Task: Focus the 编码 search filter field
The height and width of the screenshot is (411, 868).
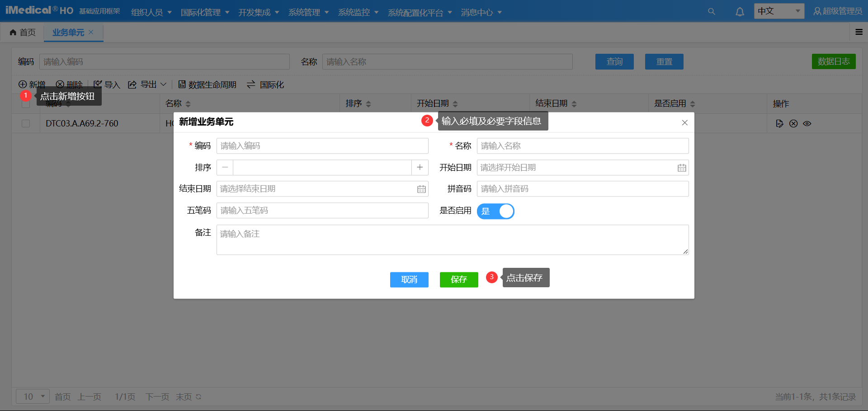Action: click(x=165, y=61)
